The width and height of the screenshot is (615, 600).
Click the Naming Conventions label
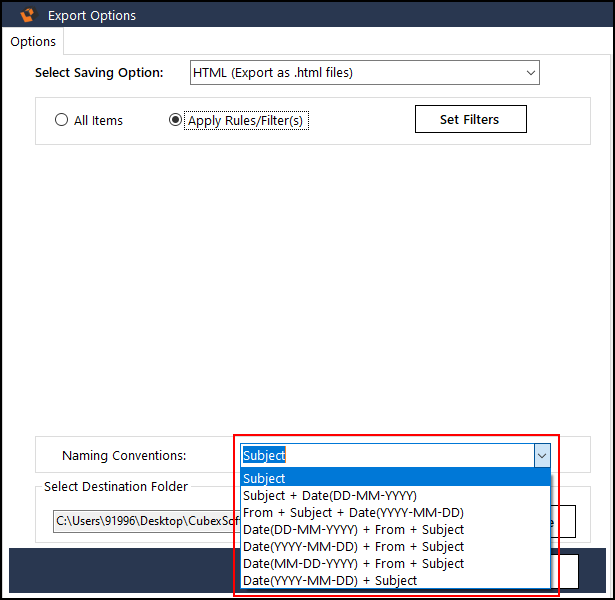click(124, 456)
